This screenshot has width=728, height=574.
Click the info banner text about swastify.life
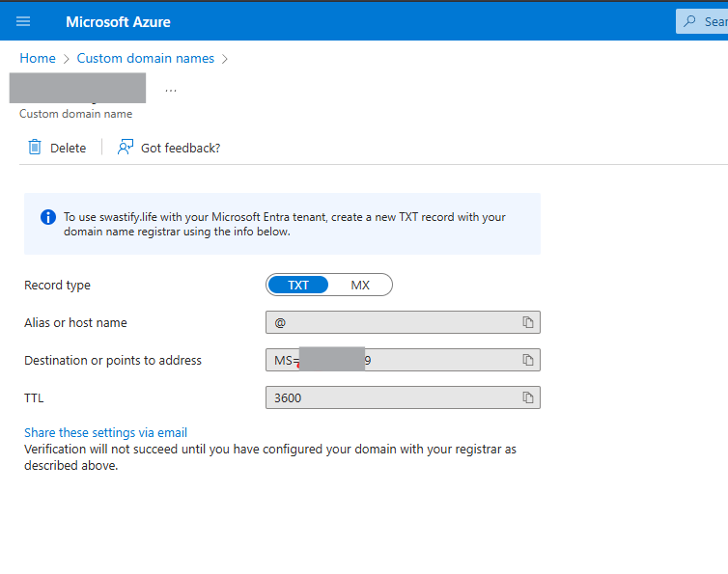[285, 224]
